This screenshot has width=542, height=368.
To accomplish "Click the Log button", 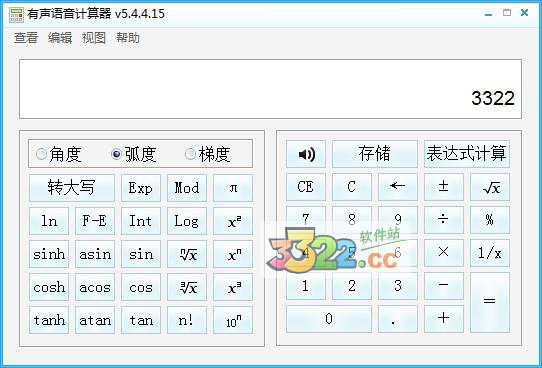I will click(187, 221).
